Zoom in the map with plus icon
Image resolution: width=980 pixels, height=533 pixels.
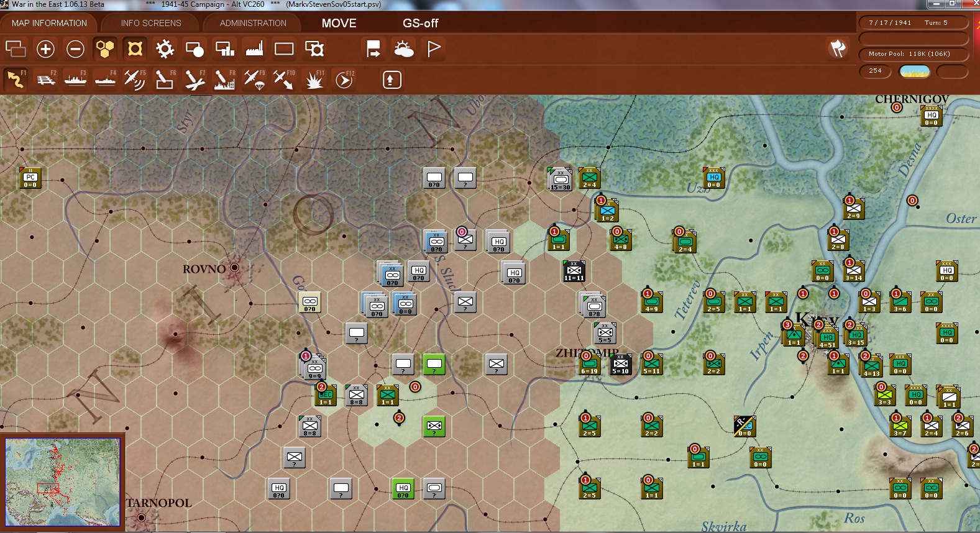click(x=45, y=48)
